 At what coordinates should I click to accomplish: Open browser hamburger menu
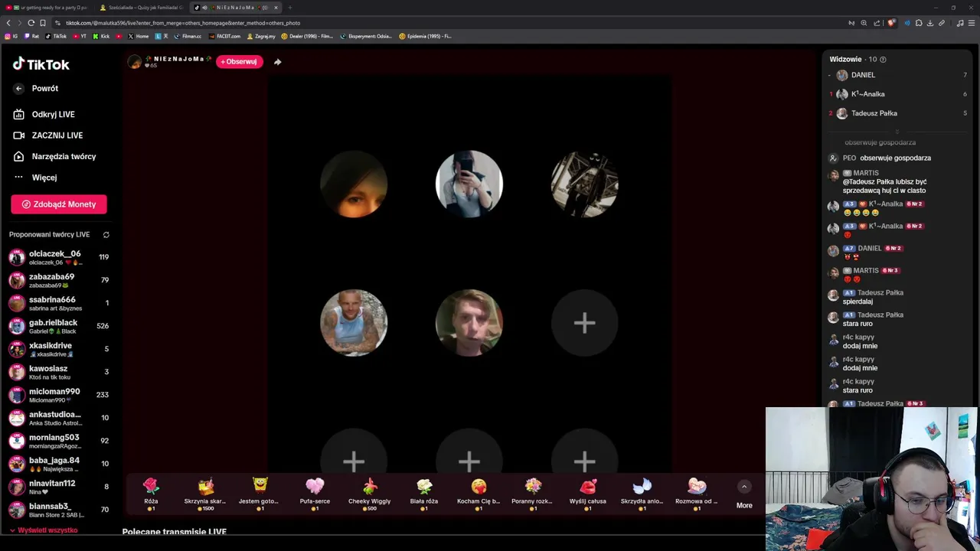(x=972, y=23)
